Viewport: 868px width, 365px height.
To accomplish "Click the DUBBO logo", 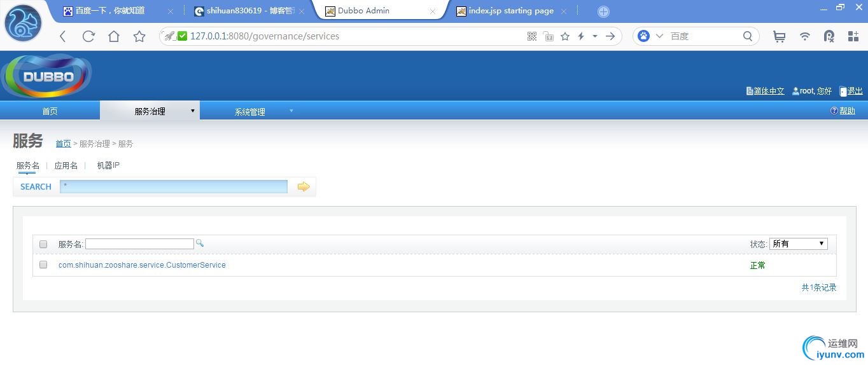I will pos(47,76).
